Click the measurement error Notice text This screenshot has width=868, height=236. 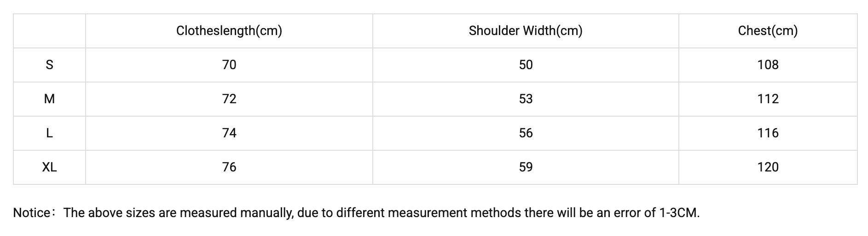point(356,213)
